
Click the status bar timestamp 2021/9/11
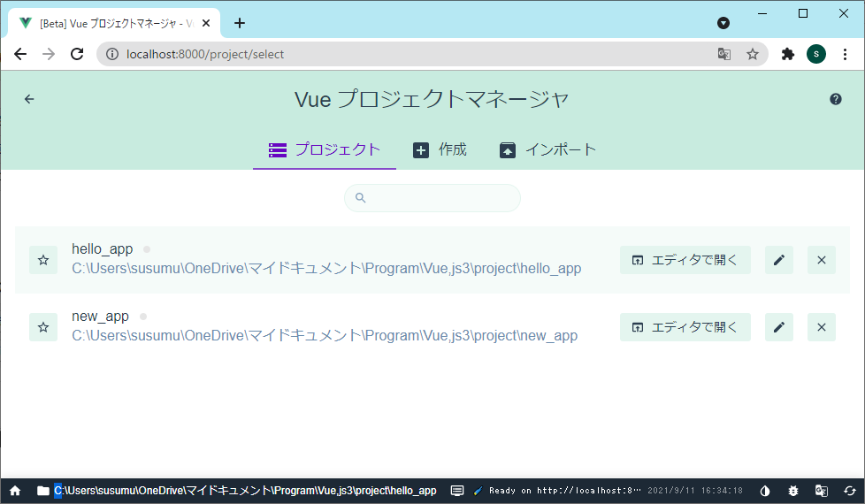point(695,491)
